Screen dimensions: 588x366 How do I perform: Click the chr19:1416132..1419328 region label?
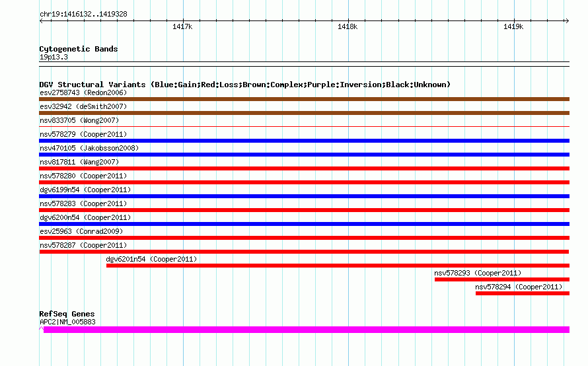click(83, 15)
